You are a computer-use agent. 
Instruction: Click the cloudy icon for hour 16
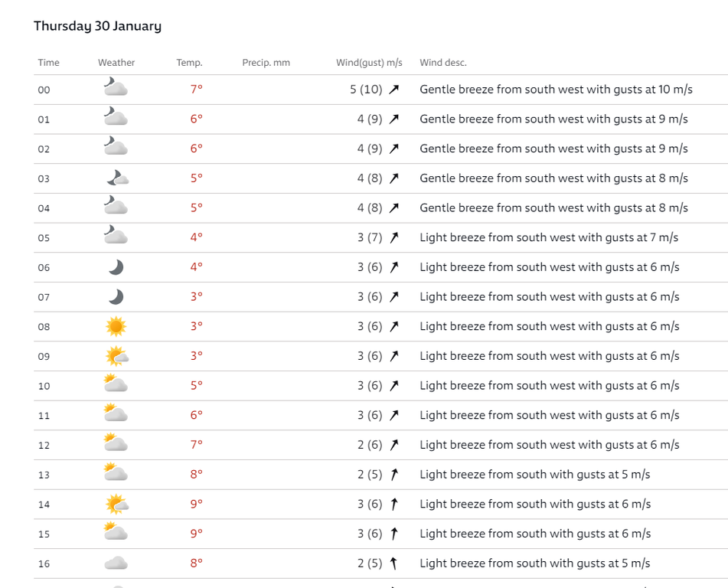[116, 563]
